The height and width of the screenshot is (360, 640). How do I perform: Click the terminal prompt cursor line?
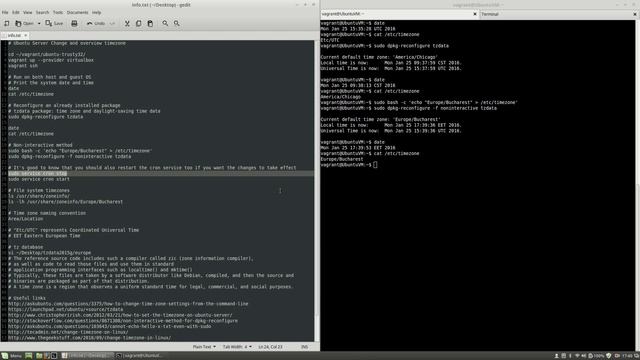349,165
